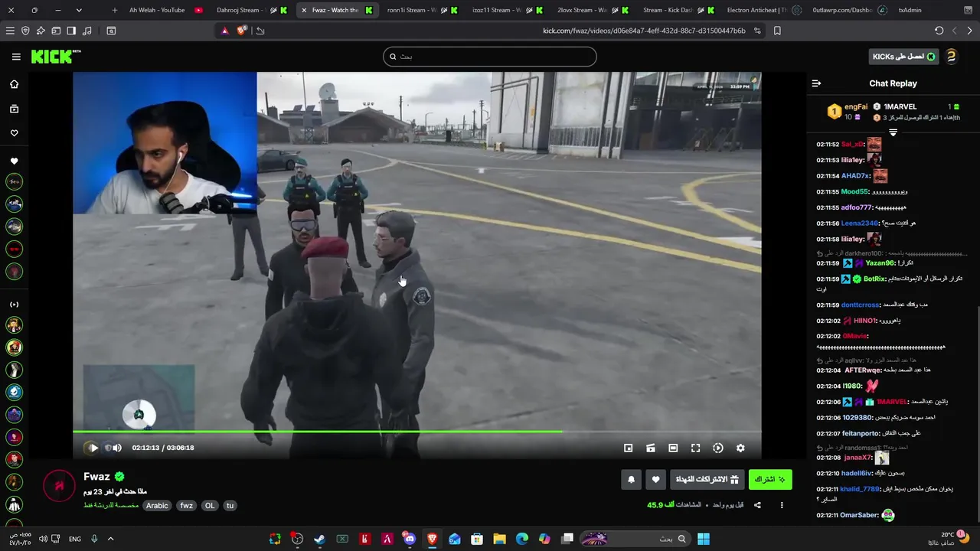The width and height of the screenshot is (980, 551).
Task: Bookmark this page in the browser
Action: point(777,31)
